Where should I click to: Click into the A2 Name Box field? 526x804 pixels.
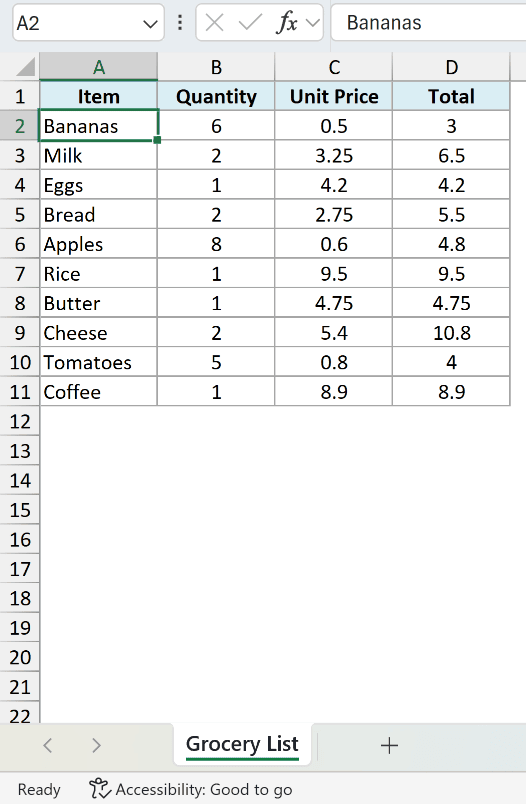pyautogui.click(x=77, y=23)
